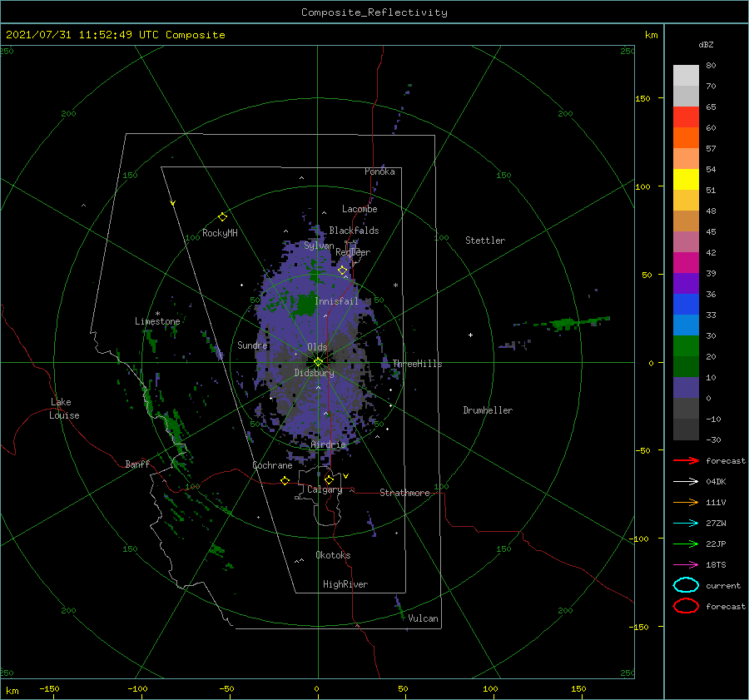Click the asterisk marker above Limestone

pyautogui.click(x=157, y=314)
